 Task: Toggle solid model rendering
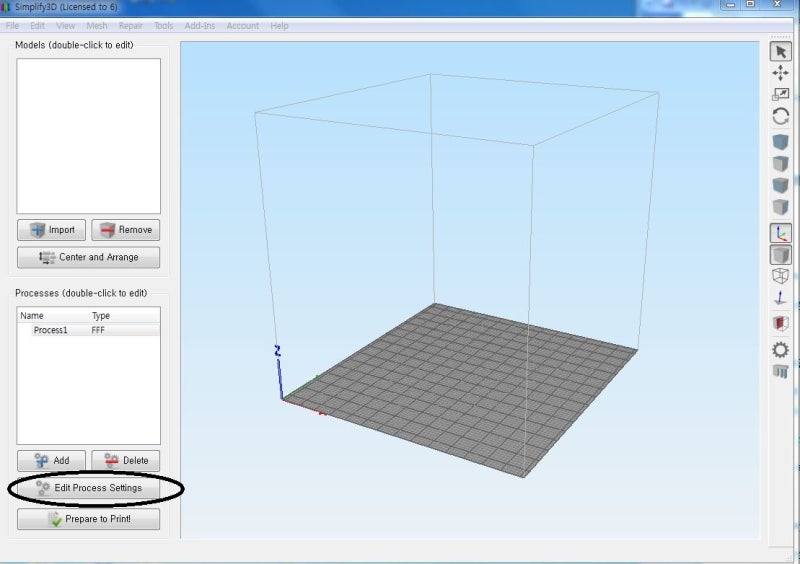[780, 255]
